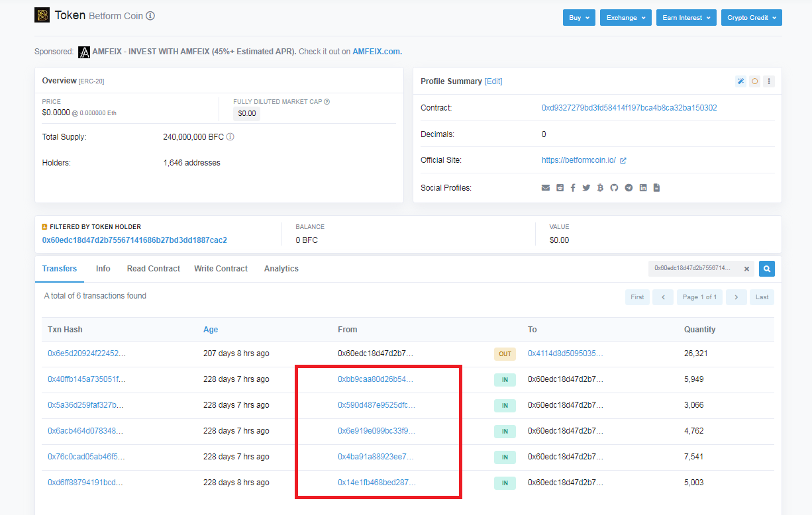This screenshot has height=515, width=812.
Task: Click the Page 1 of 1 indicator
Action: click(x=699, y=297)
